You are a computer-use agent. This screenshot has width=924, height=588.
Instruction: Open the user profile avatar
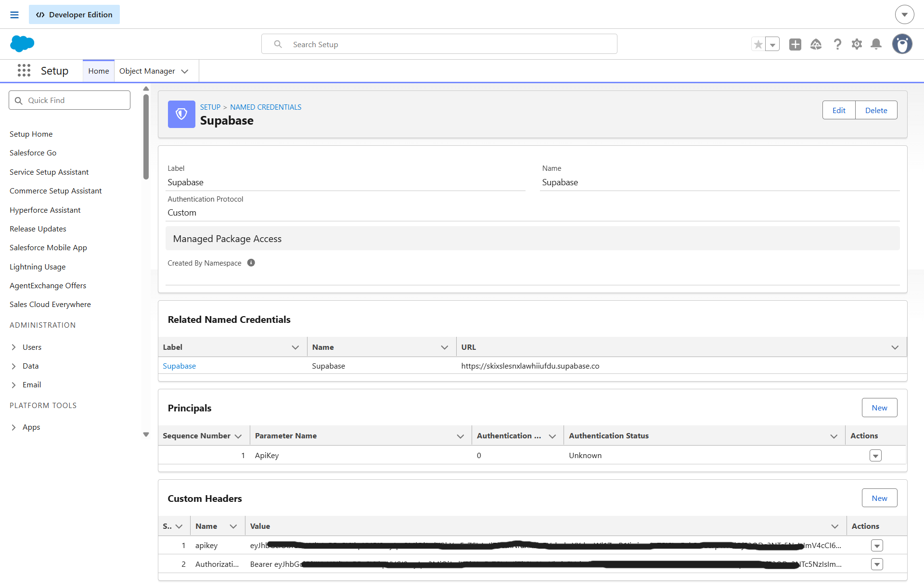[902, 44]
